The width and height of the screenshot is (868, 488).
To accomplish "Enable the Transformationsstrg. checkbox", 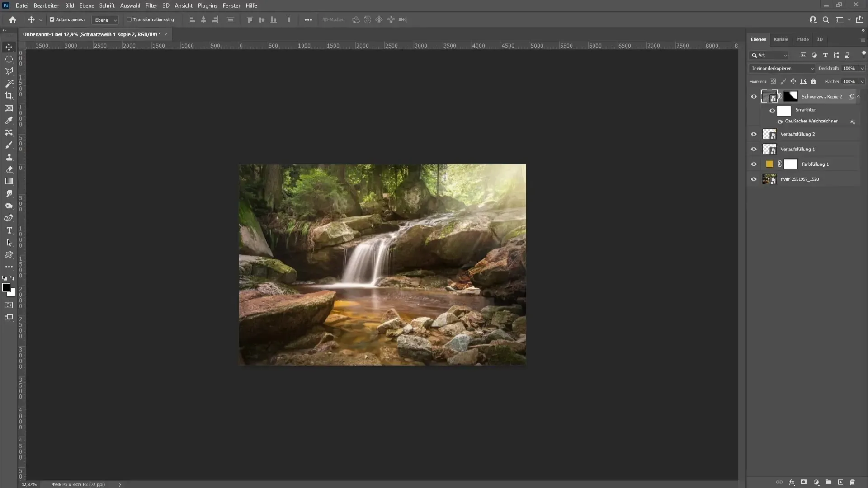I will pos(130,19).
